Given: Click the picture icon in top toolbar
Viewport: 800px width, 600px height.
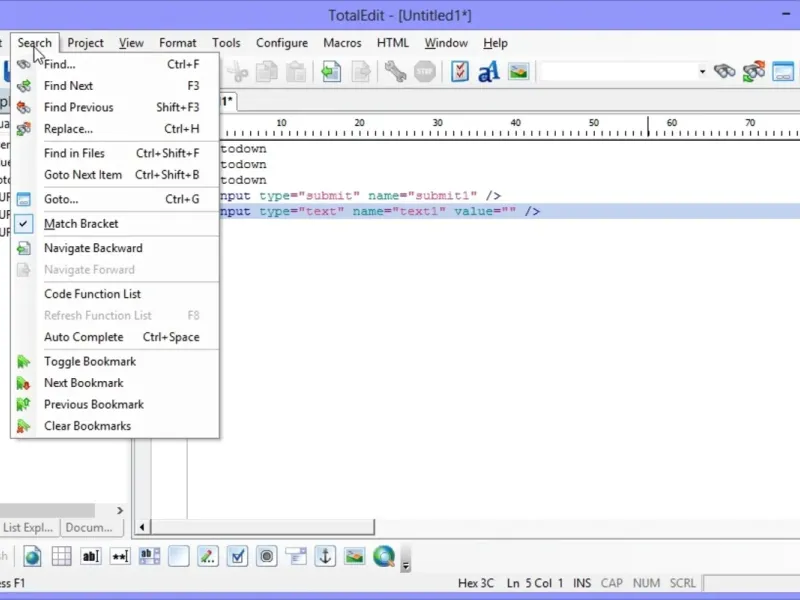Looking at the screenshot, I should 518,71.
